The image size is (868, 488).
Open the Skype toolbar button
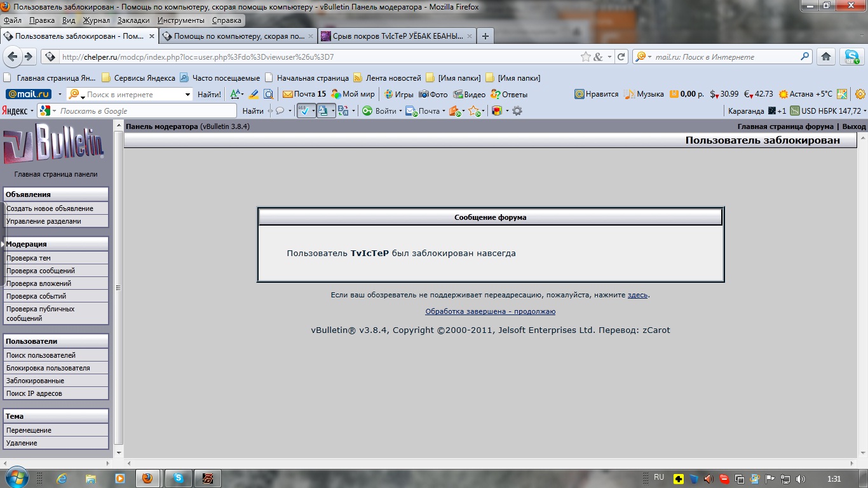pos(851,57)
